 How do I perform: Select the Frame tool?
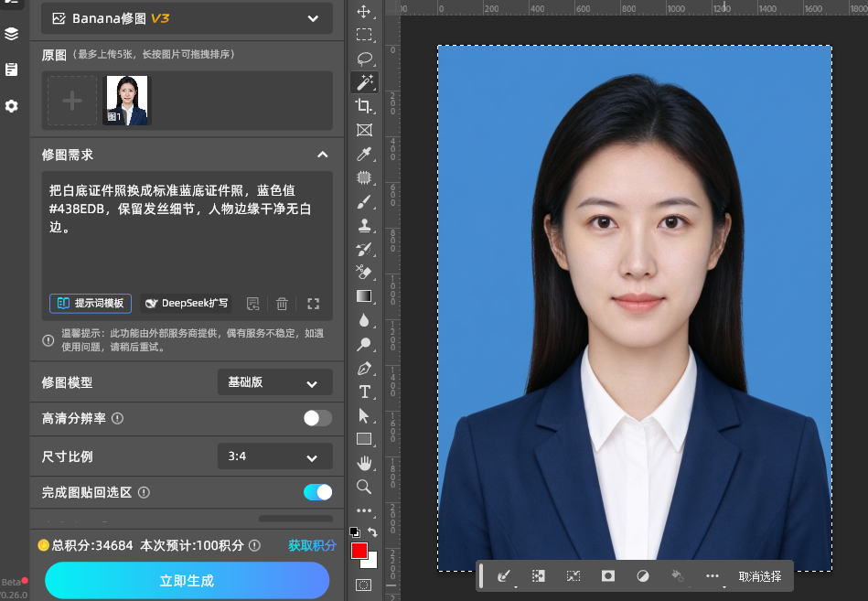(x=364, y=130)
